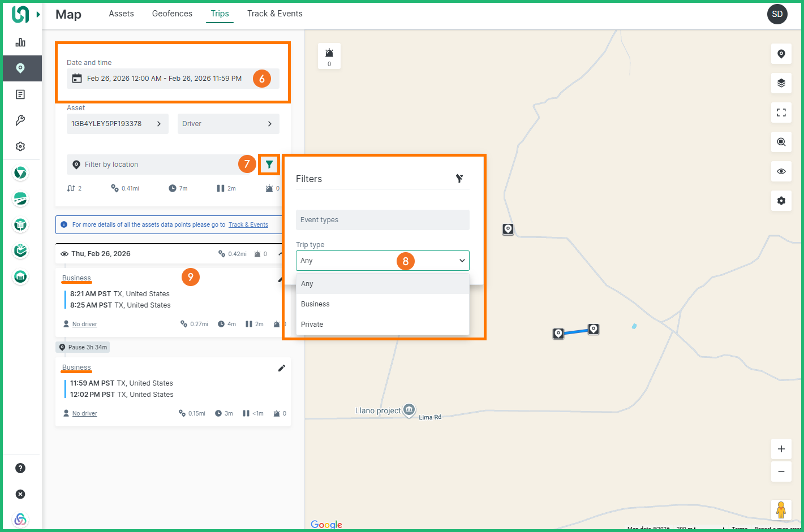Select Private from trip type list
This screenshot has height=532, width=804.
click(x=312, y=325)
